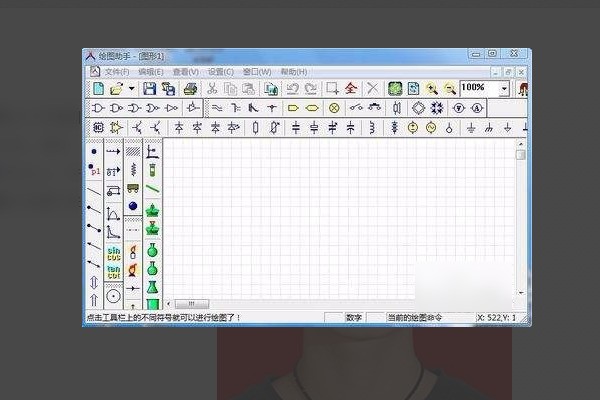
Task: Expand the arrow beside Open folder icon
Action: (131, 89)
